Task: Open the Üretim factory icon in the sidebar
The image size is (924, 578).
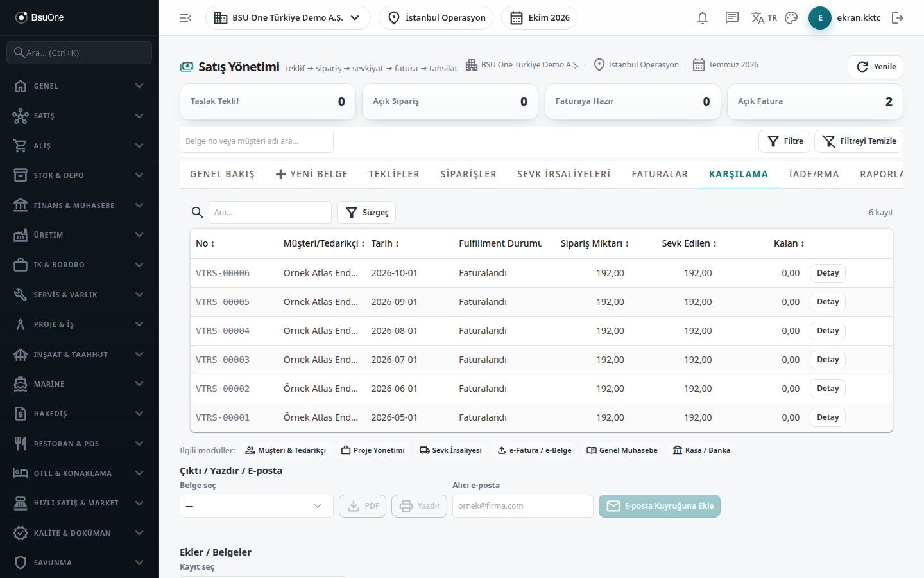Action: pos(21,235)
